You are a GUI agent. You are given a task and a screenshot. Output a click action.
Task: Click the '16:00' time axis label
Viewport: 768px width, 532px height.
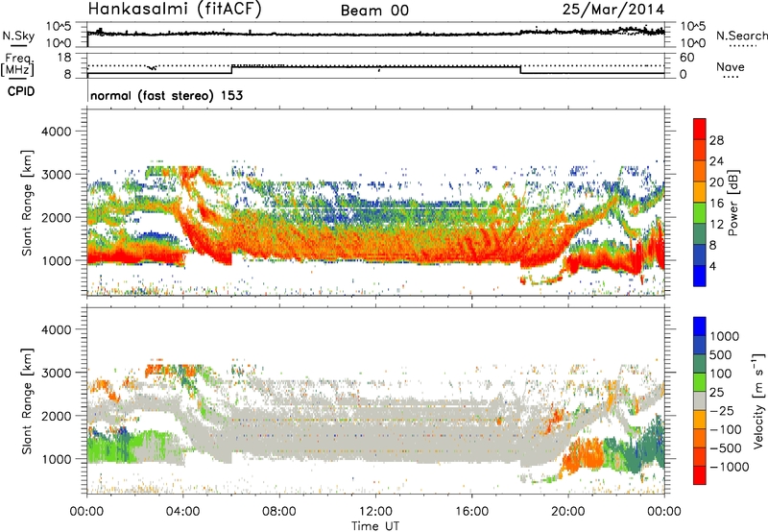[x=471, y=512]
